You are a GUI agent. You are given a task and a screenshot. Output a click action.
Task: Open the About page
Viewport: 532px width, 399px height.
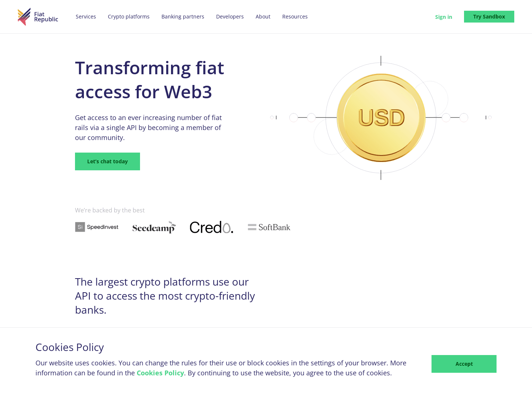click(263, 16)
